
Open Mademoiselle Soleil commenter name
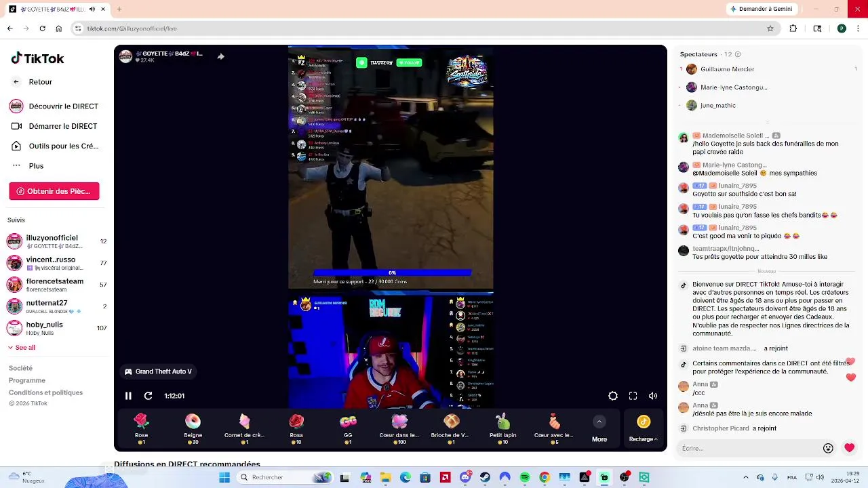736,136
